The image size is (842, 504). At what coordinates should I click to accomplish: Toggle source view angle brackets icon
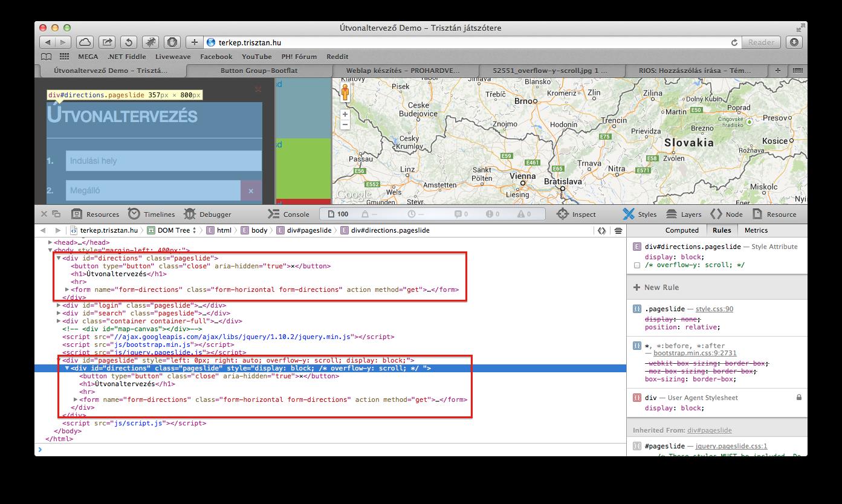602,230
